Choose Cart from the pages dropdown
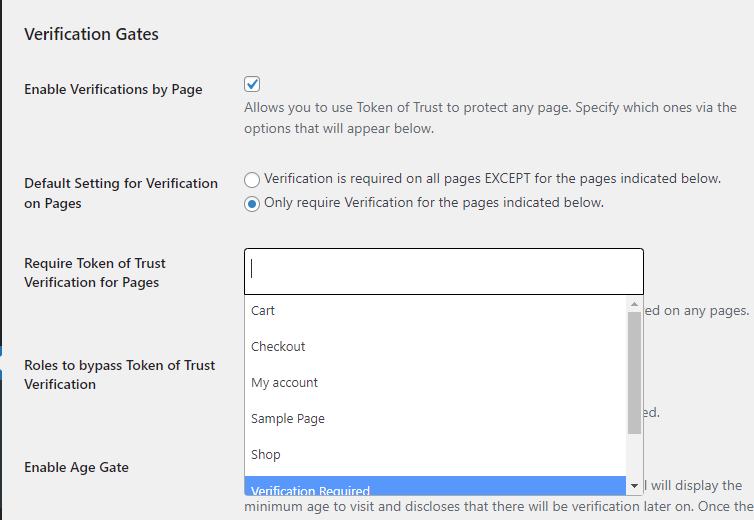 coord(263,311)
